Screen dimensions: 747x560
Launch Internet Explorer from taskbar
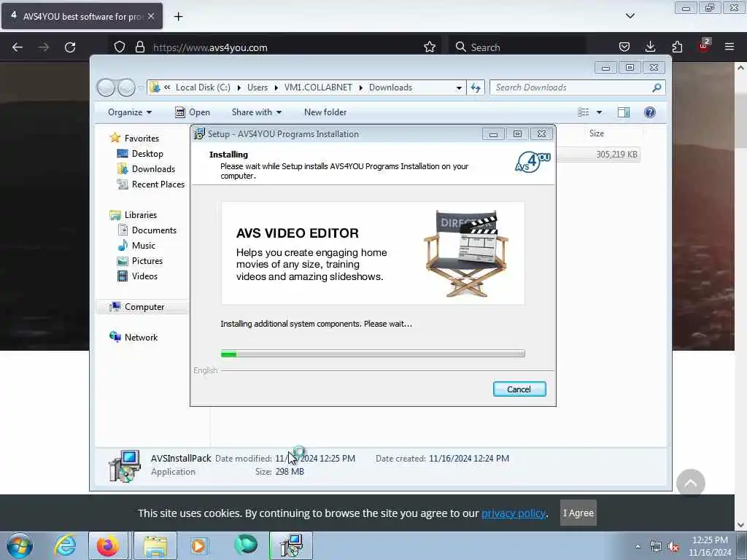pyautogui.click(x=65, y=545)
